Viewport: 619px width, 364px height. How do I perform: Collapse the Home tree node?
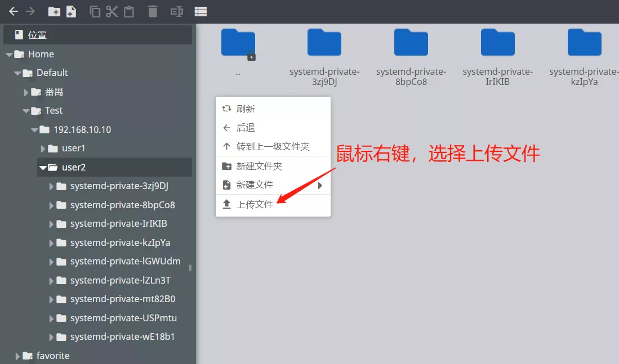point(9,55)
